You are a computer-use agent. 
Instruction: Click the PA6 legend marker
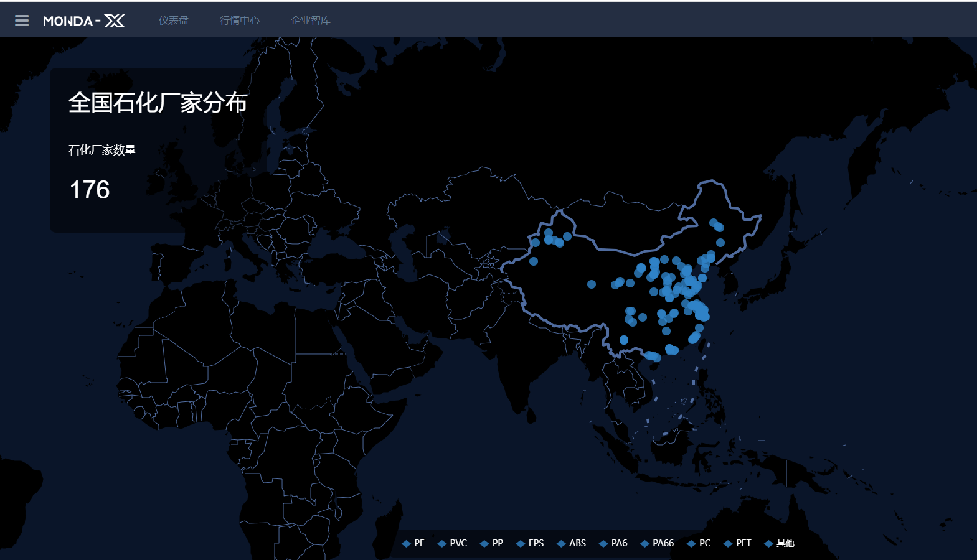coord(603,543)
